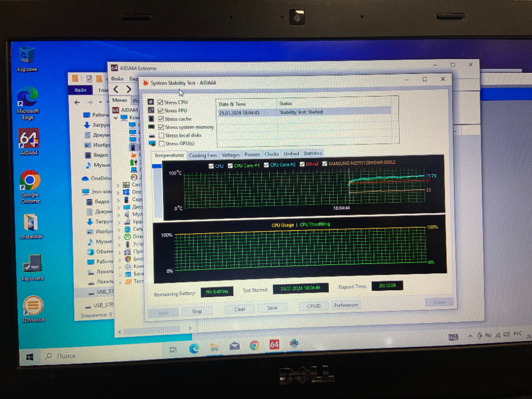
Task: Open Task View on the taskbar
Action: [x=173, y=350]
